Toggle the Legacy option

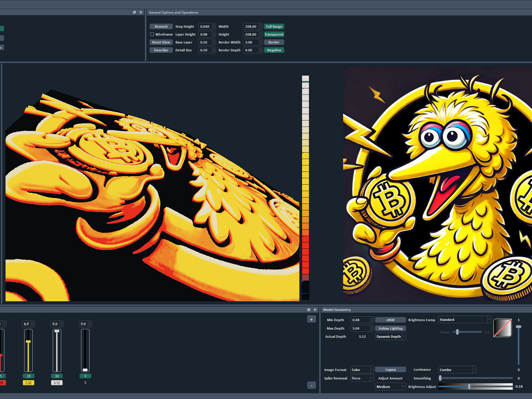[x=390, y=370]
